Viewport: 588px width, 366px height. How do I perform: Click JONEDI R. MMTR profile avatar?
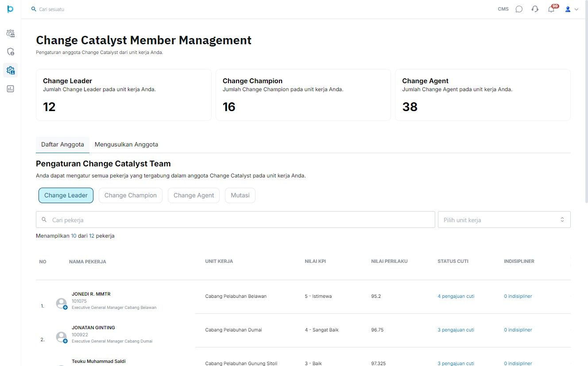[x=62, y=303]
